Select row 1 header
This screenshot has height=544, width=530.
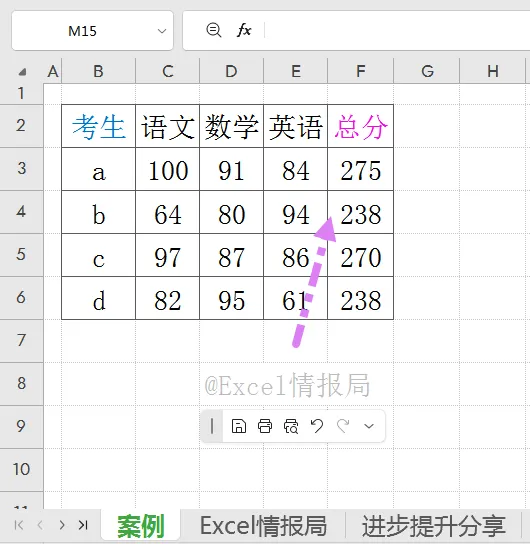(x=22, y=94)
